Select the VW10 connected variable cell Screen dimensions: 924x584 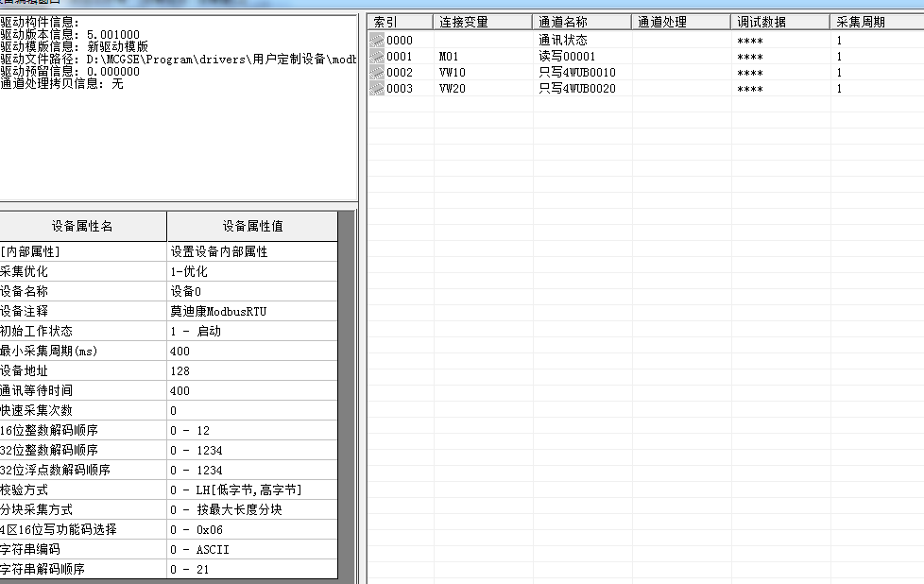(x=482, y=73)
